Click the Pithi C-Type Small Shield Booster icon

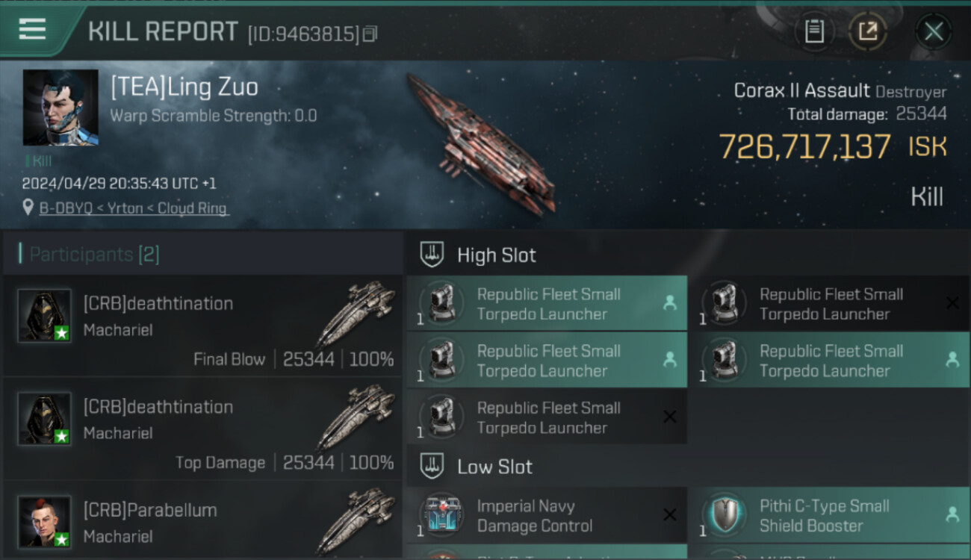[x=725, y=516]
